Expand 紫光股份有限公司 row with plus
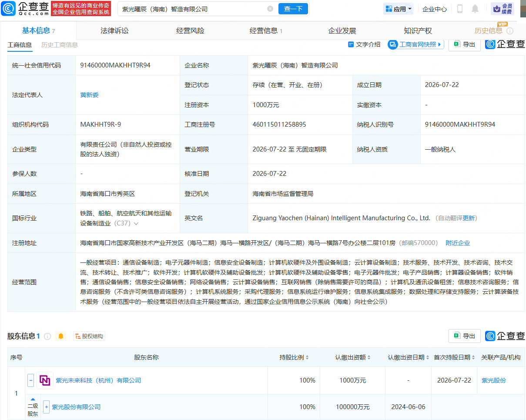Screen dimensions: 526x420 [x=46, y=407]
